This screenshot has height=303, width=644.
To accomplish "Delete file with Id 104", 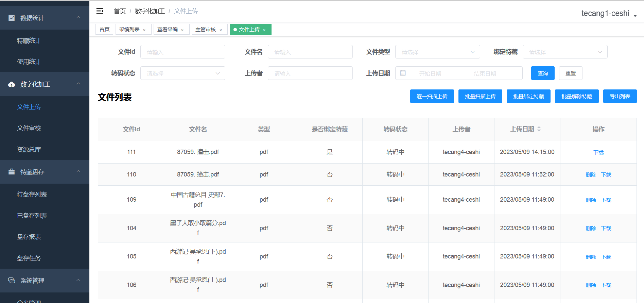I will pyautogui.click(x=591, y=228).
